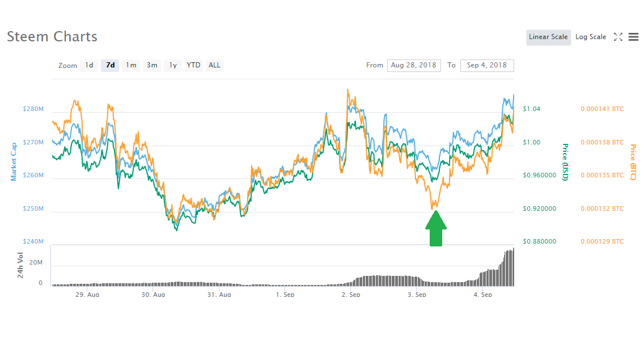This screenshot has width=644, height=362.
Task: Select the 1y zoom range
Action: [173, 65]
